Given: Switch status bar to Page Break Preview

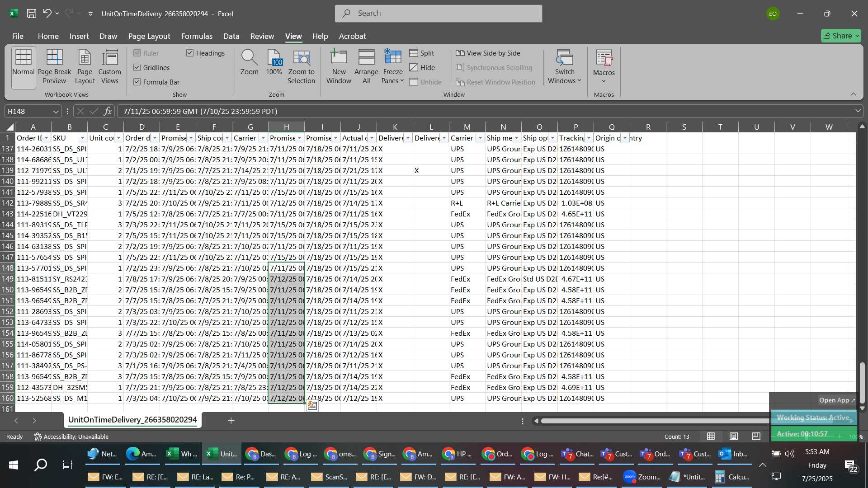Looking at the screenshot, I should tap(756, 436).
